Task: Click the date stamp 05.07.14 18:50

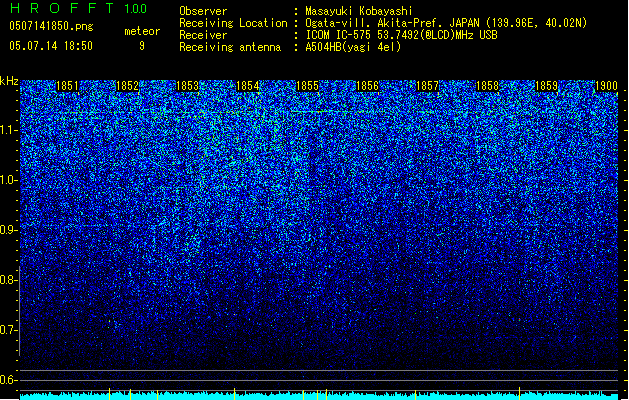Action: tap(51, 46)
